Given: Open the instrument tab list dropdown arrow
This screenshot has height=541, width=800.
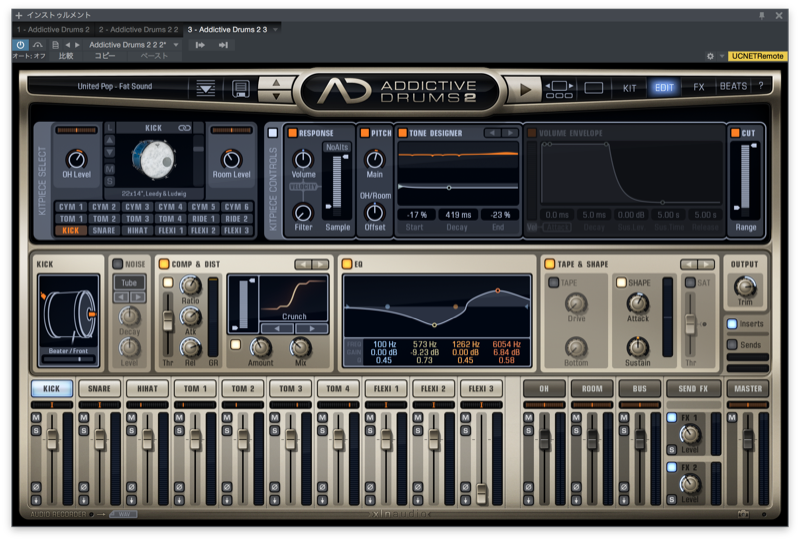Looking at the screenshot, I should pos(276,30).
